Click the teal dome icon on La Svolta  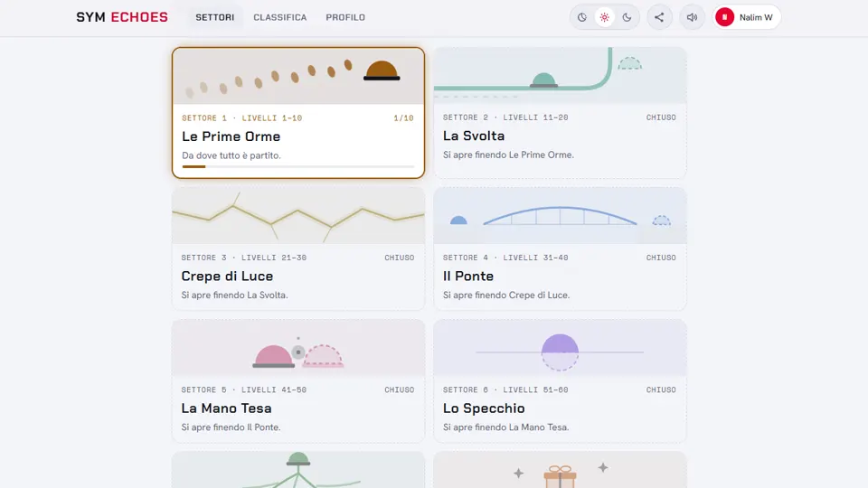coord(543,80)
